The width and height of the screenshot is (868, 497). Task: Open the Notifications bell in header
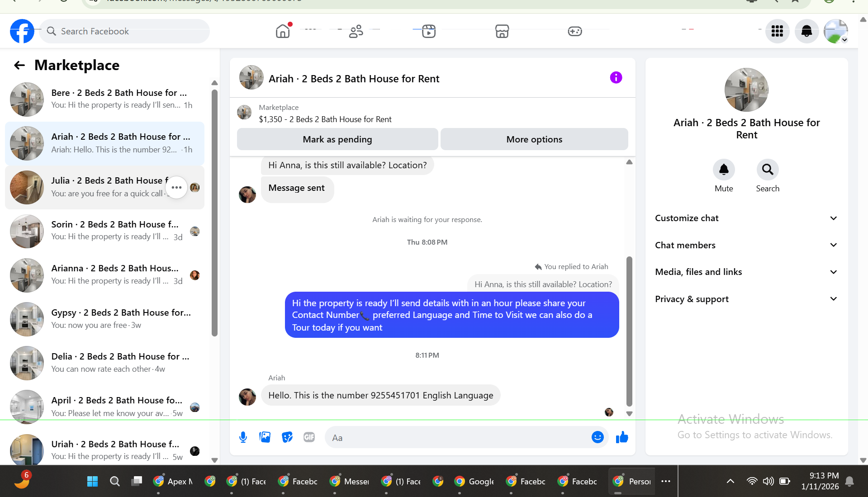[x=806, y=31]
